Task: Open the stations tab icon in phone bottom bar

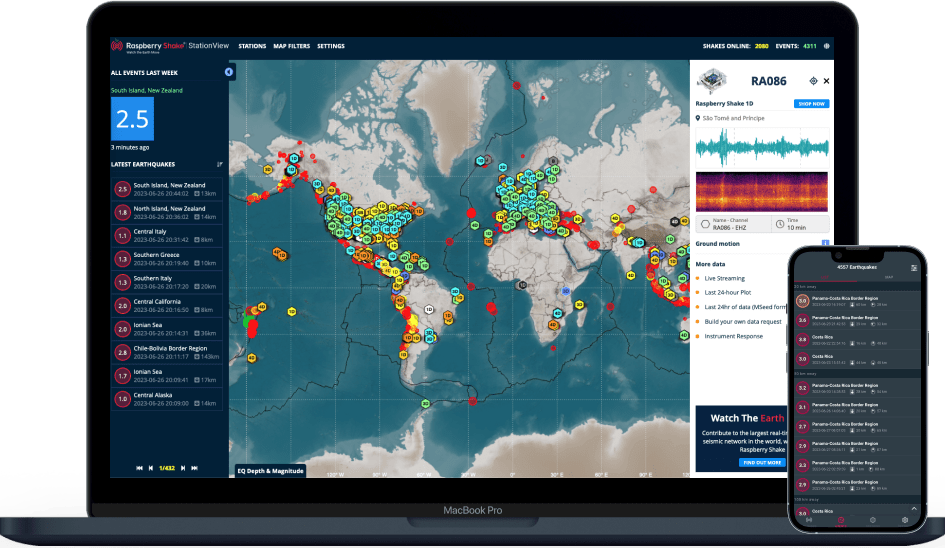Action: pos(809,520)
